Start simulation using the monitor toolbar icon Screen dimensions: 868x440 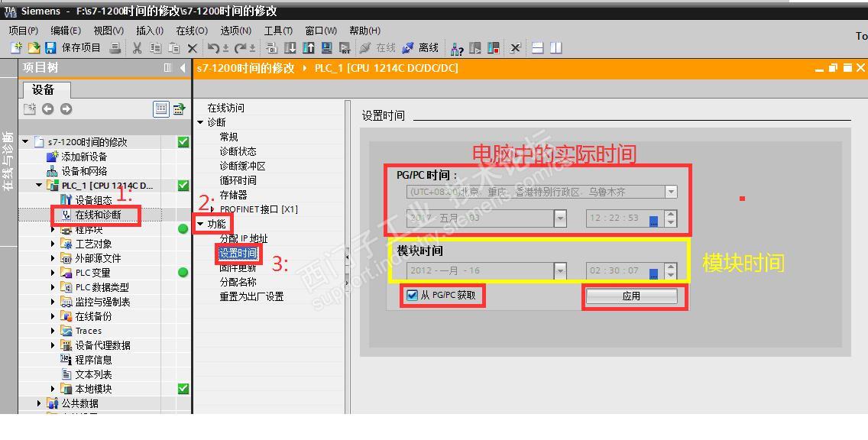(x=326, y=48)
